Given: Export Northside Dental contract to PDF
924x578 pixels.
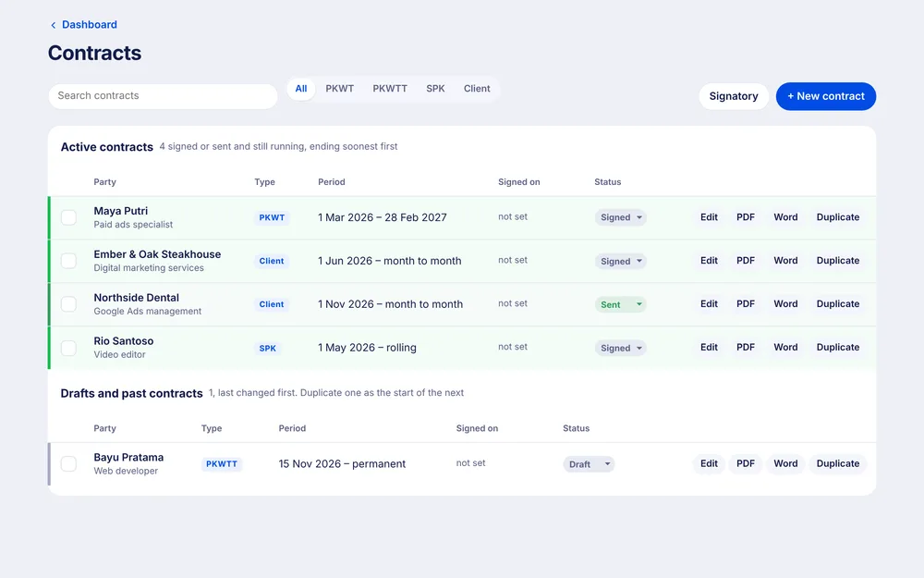Looking at the screenshot, I should (x=746, y=303).
